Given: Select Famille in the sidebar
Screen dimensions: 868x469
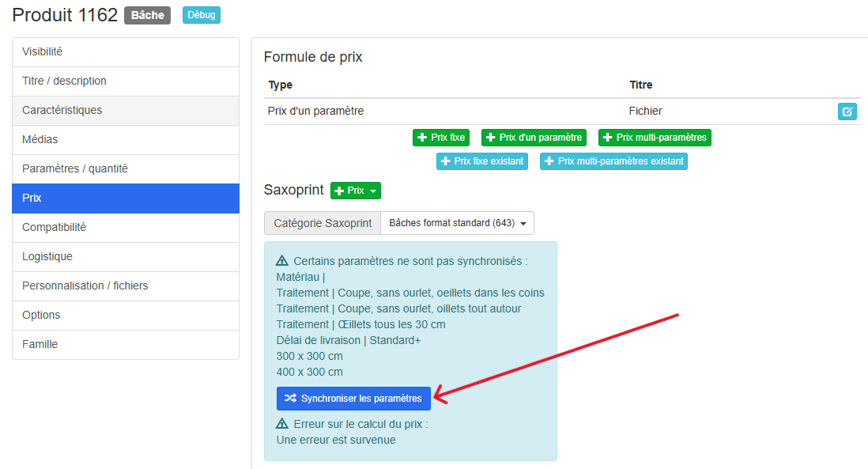Looking at the screenshot, I should pyautogui.click(x=126, y=345).
